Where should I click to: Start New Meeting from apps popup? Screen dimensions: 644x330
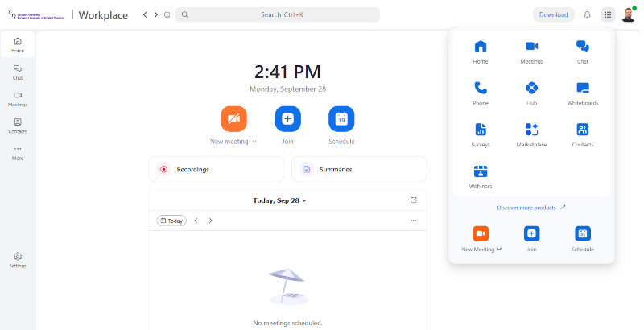[481, 233]
